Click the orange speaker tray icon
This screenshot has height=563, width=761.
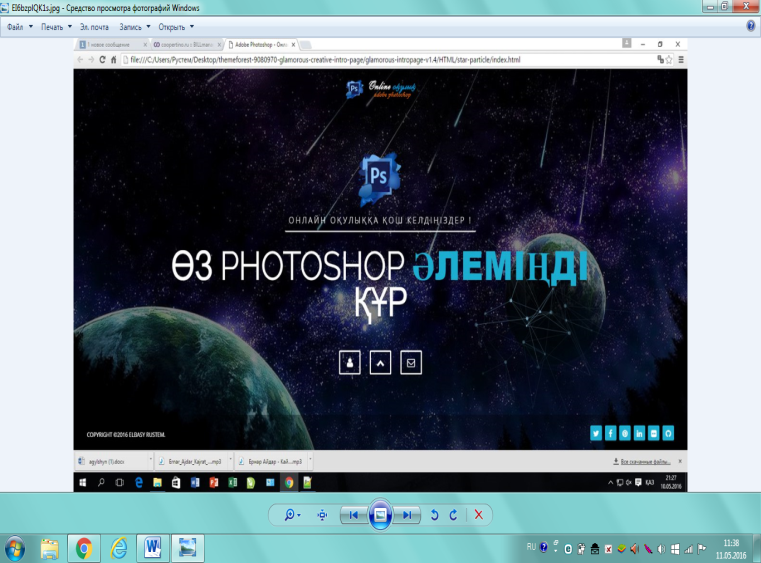pos(634,549)
